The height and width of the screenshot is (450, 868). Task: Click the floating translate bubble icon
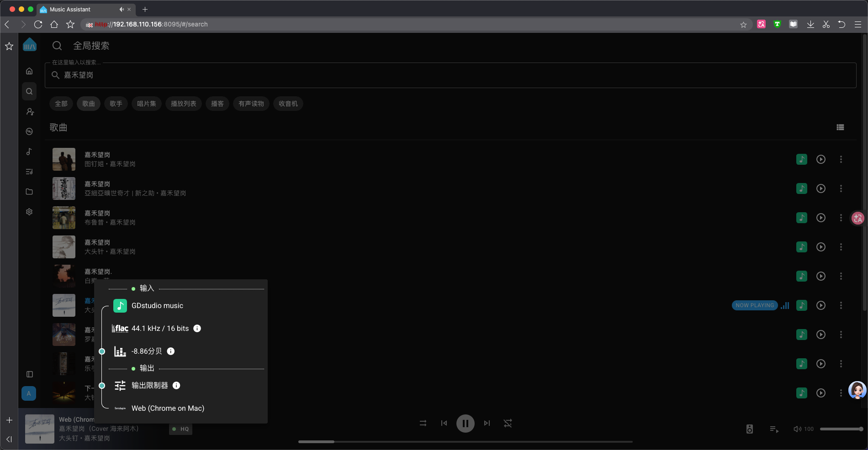(857, 218)
